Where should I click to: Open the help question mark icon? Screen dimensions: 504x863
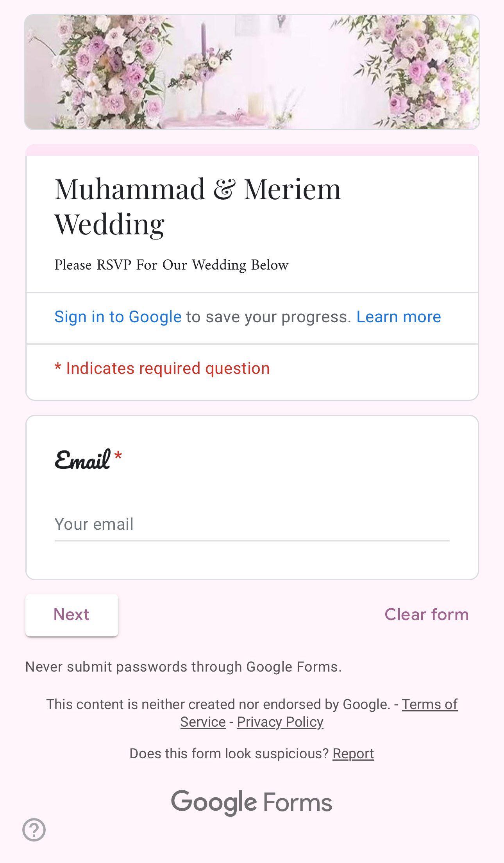(34, 829)
